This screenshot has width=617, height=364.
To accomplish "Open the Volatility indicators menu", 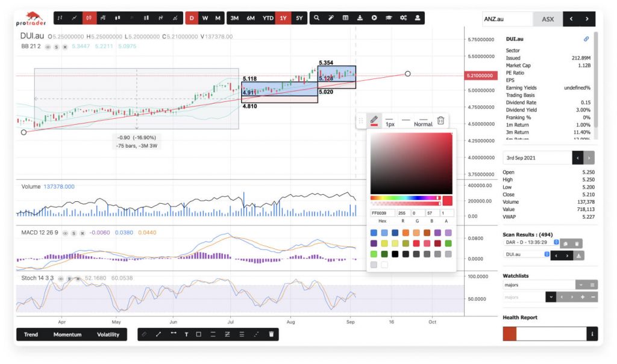I will coord(108,334).
